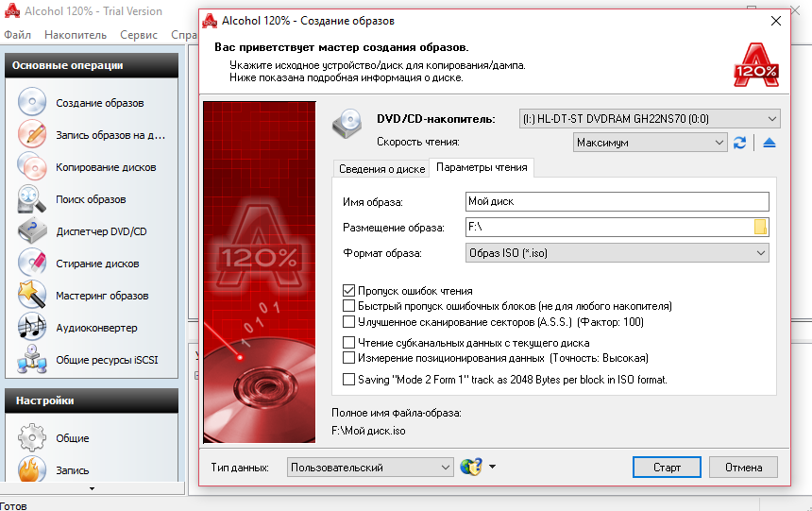Click the F:\Мой диск.iso full file name text
812x511 pixels.
tap(368, 431)
